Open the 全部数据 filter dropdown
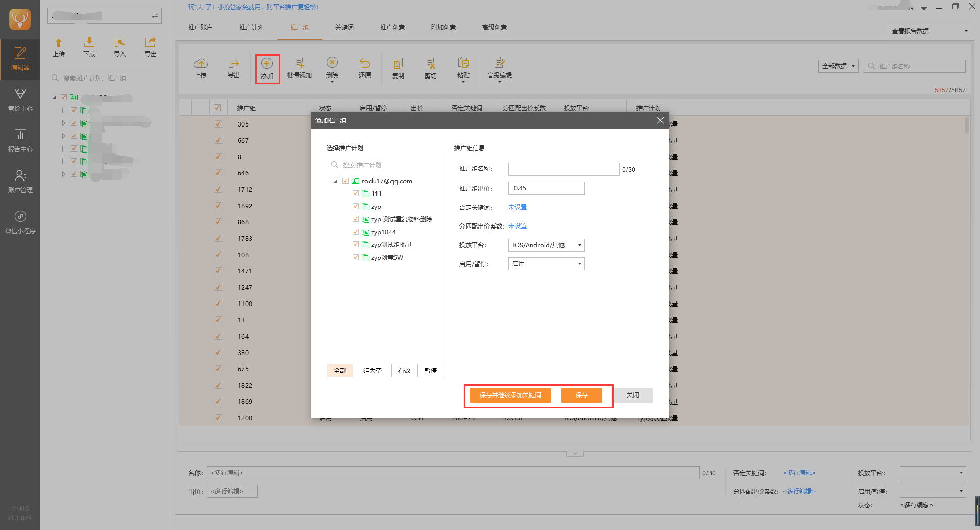980x530 pixels. (838, 66)
